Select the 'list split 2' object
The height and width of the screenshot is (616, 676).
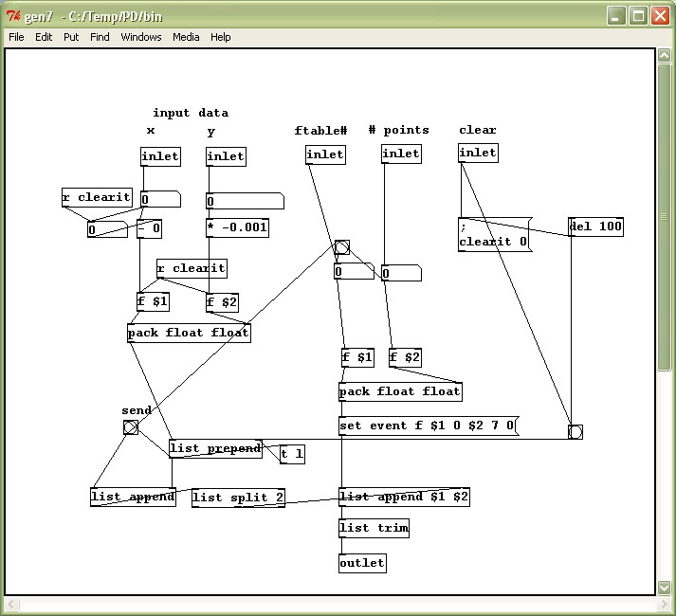pos(238,498)
